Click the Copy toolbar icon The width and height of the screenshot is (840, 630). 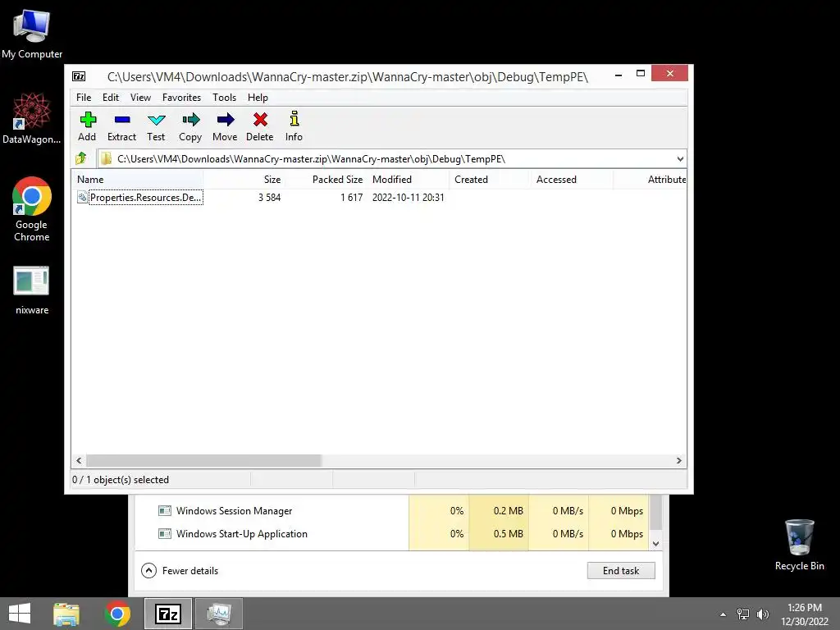190,126
